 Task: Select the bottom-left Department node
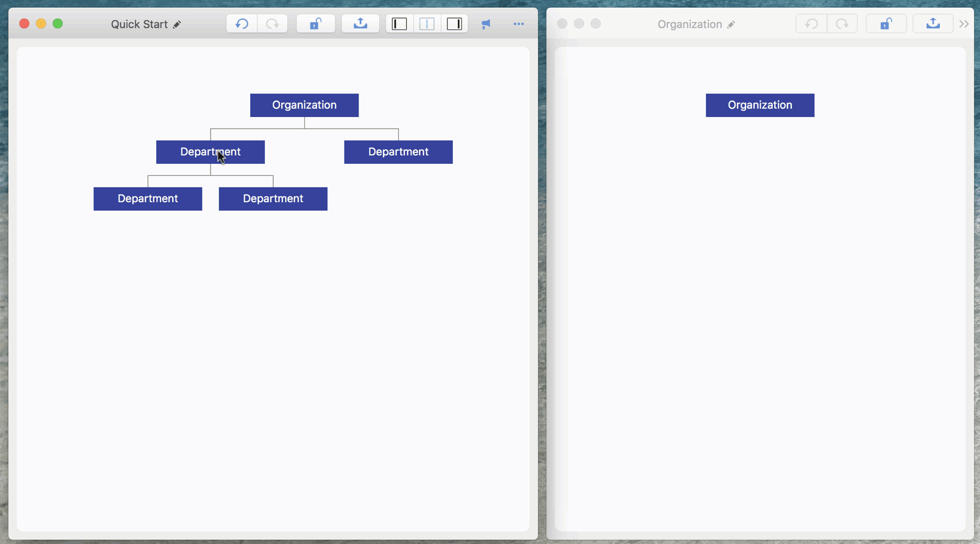pos(147,199)
